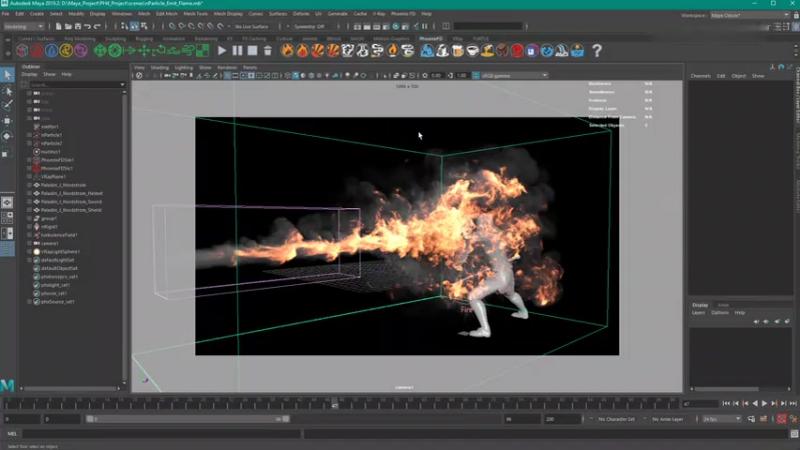The height and width of the screenshot is (450, 800).
Task: Open the menu set dropdown showing Modeling
Action: 26,26
